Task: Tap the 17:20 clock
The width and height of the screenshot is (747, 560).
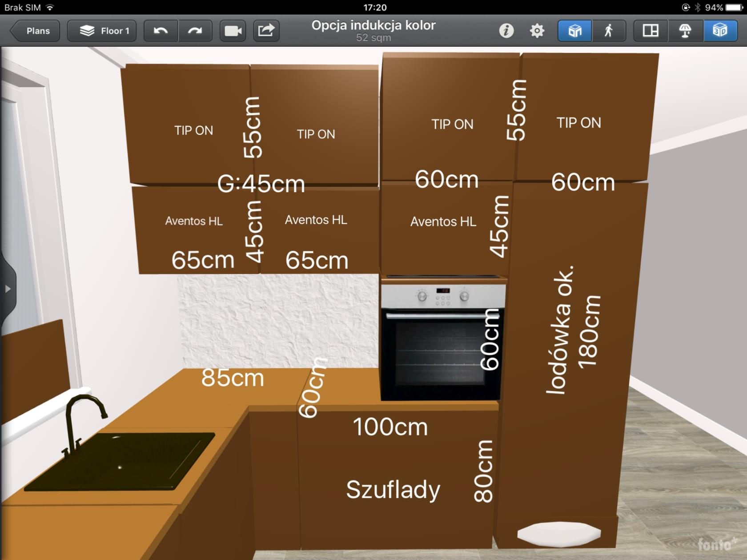Action: tap(375, 7)
